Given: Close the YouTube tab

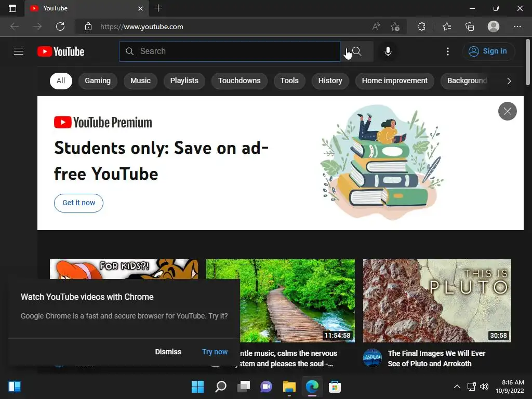Looking at the screenshot, I should click(x=140, y=8).
